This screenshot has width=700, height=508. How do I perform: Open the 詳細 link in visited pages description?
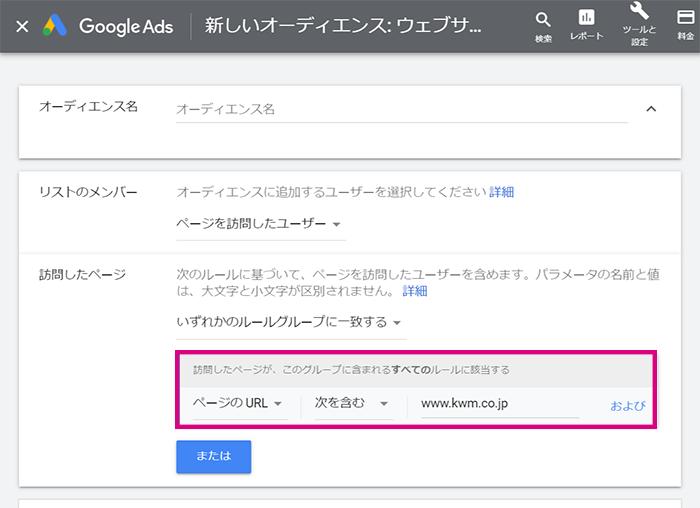415,291
